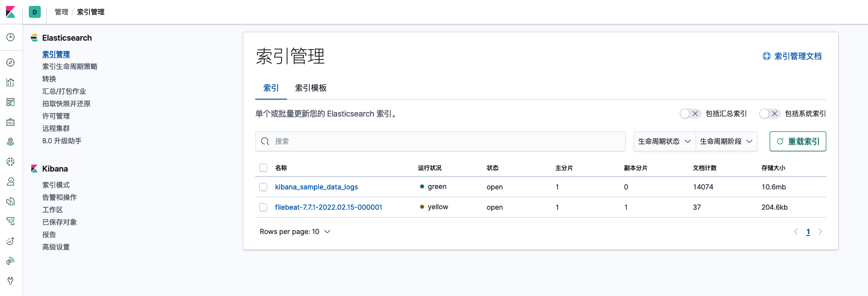Sort by 名称 column header

281,168
